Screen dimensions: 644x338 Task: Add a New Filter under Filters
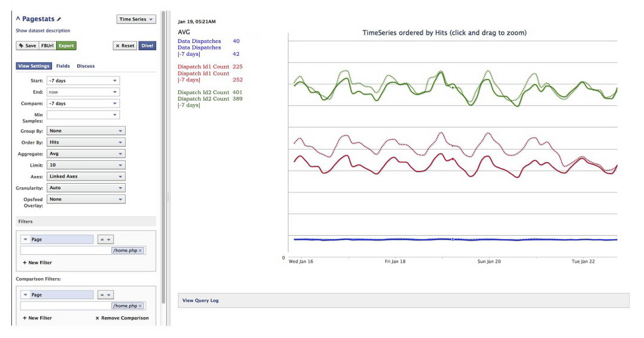(37, 263)
